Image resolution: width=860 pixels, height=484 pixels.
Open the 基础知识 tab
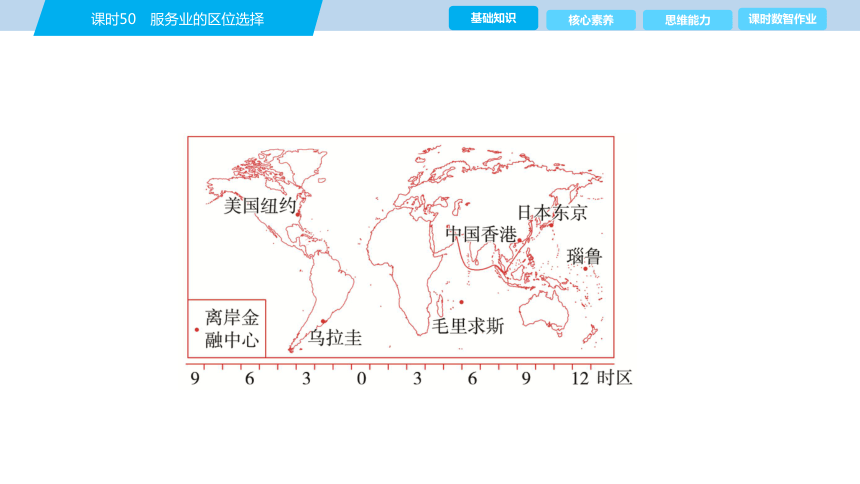point(493,18)
